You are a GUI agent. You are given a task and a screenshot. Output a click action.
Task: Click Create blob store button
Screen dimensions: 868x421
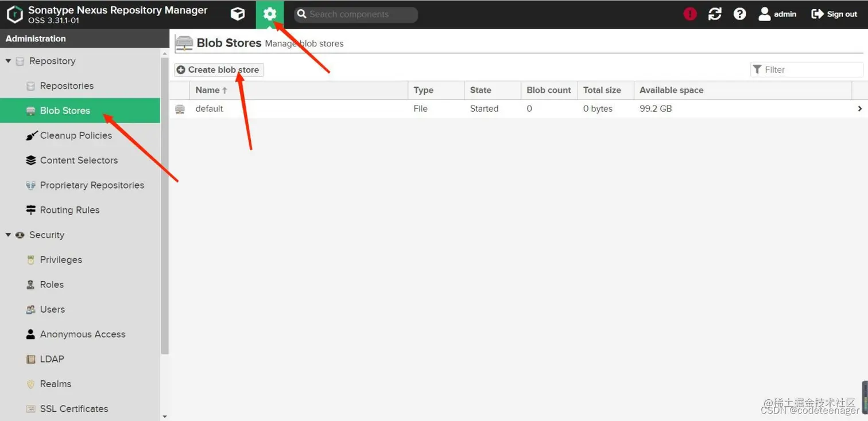click(x=219, y=69)
